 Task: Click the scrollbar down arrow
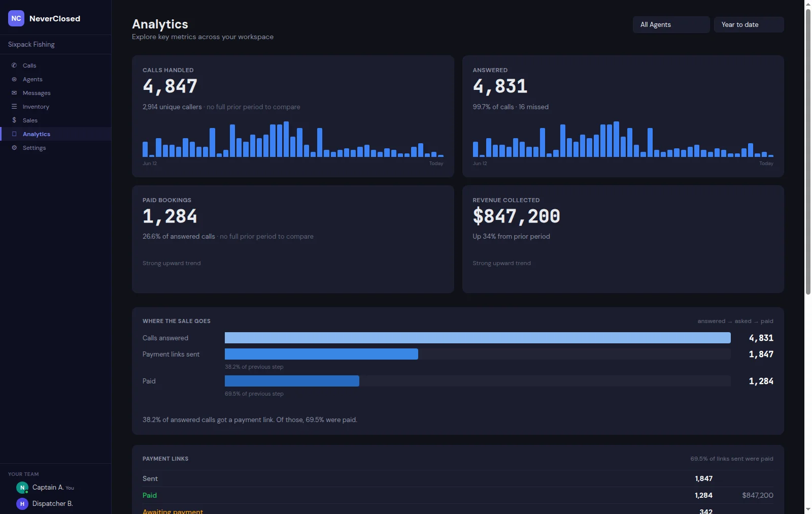808,509
